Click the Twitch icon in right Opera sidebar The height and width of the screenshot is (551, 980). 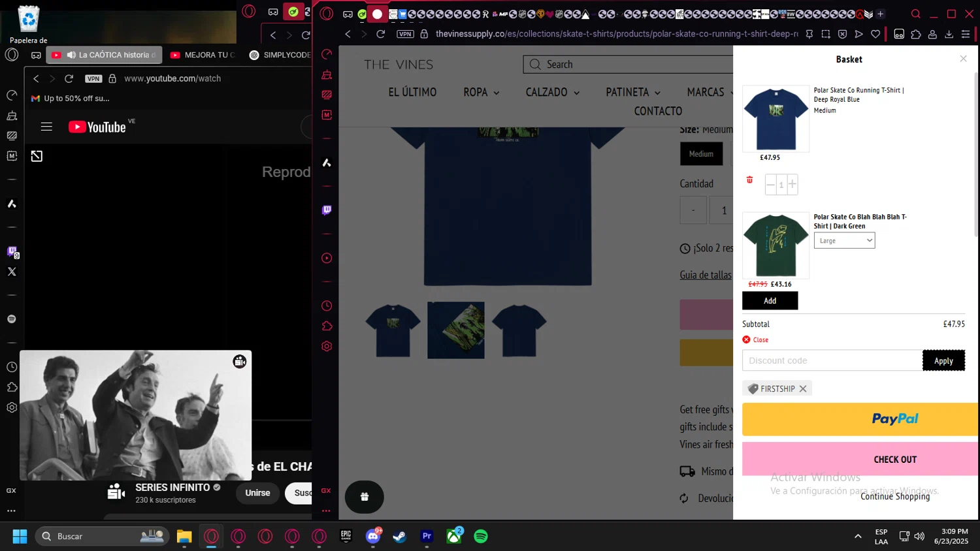click(x=327, y=210)
